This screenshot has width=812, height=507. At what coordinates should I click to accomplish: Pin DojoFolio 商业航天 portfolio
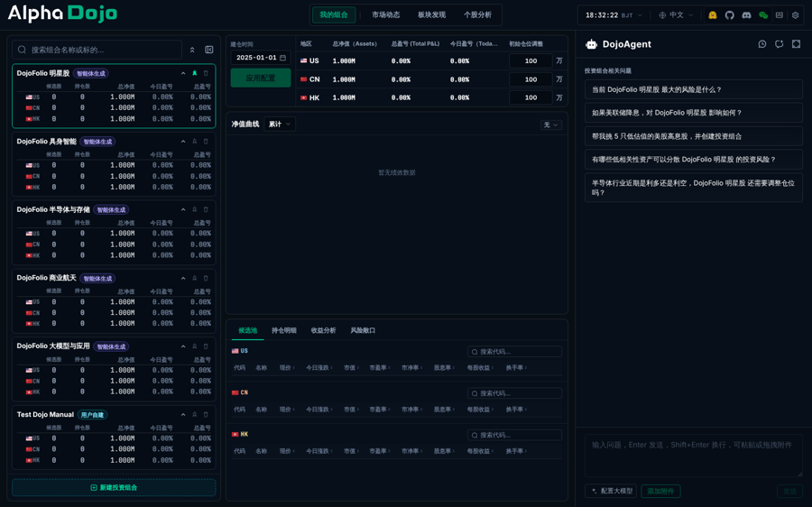[195, 278]
